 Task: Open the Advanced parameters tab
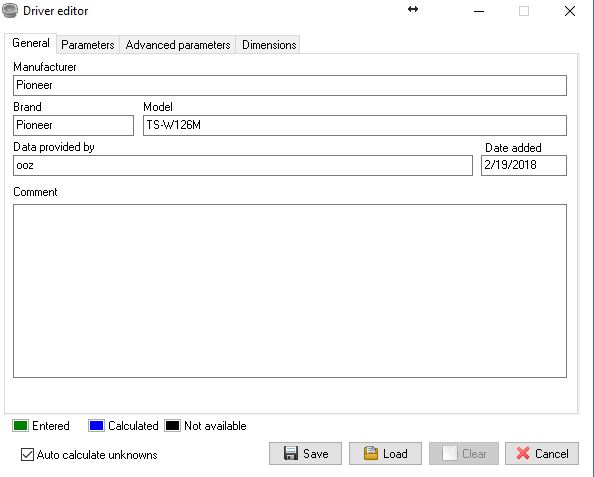[178, 45]
